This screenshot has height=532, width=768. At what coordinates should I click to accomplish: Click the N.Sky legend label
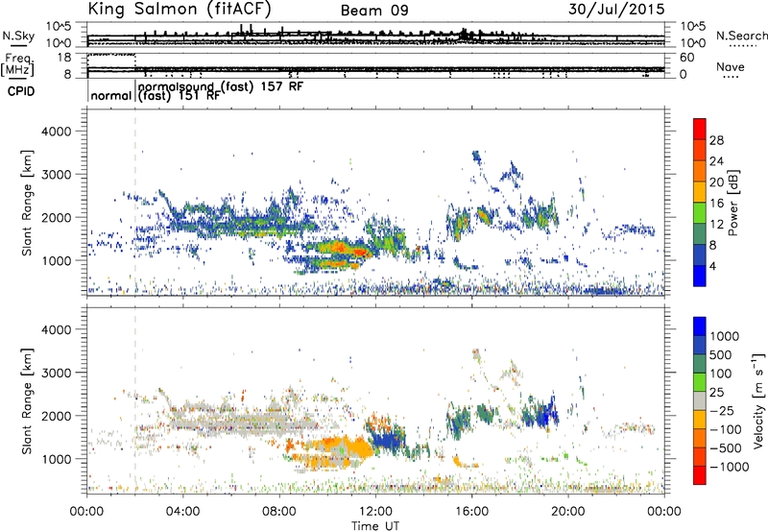18,36
